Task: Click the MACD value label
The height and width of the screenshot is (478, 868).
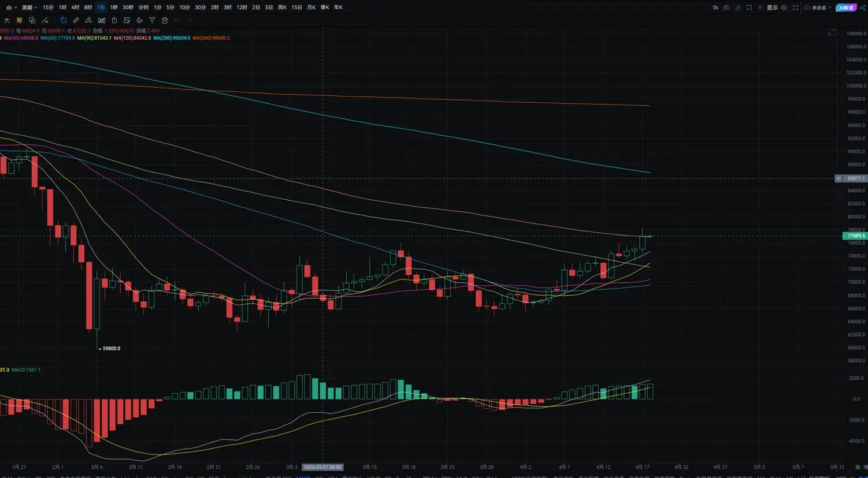Action: tap(26, 369)
